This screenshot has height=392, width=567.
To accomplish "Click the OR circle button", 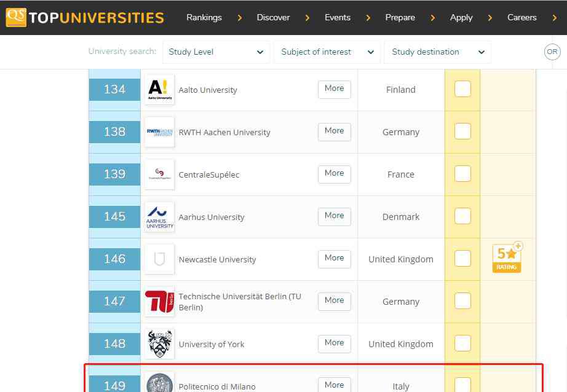I will (x=552, y=52).
